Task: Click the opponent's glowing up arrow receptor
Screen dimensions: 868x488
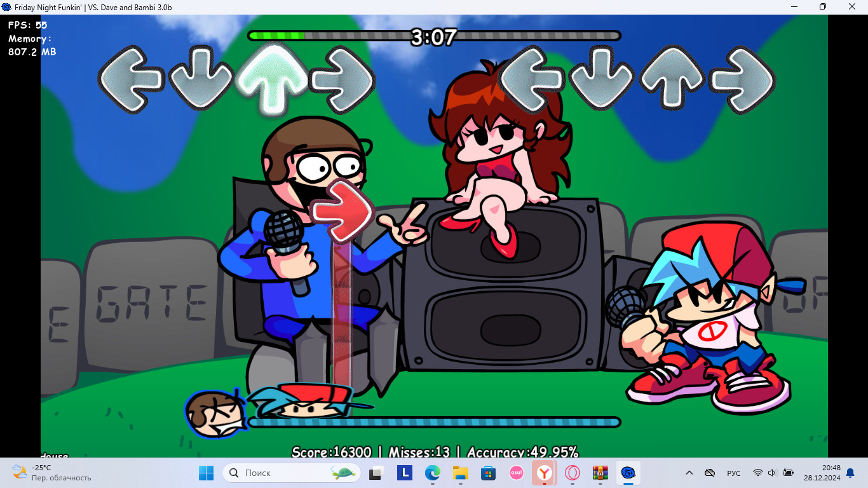Action: (273, 80)
